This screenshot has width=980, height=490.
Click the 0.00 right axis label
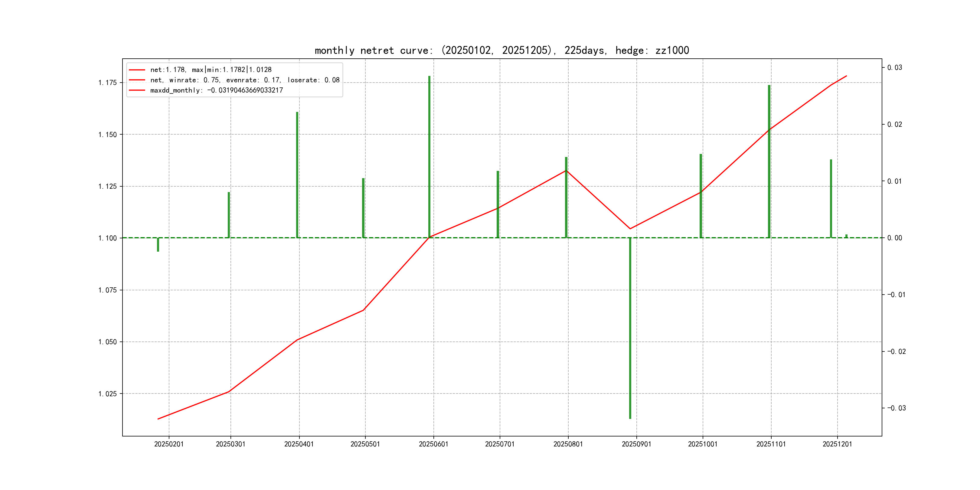[894, 238]
